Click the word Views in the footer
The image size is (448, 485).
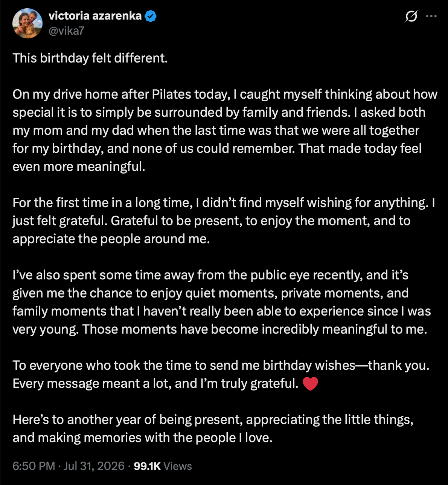(x=178, y=466)
